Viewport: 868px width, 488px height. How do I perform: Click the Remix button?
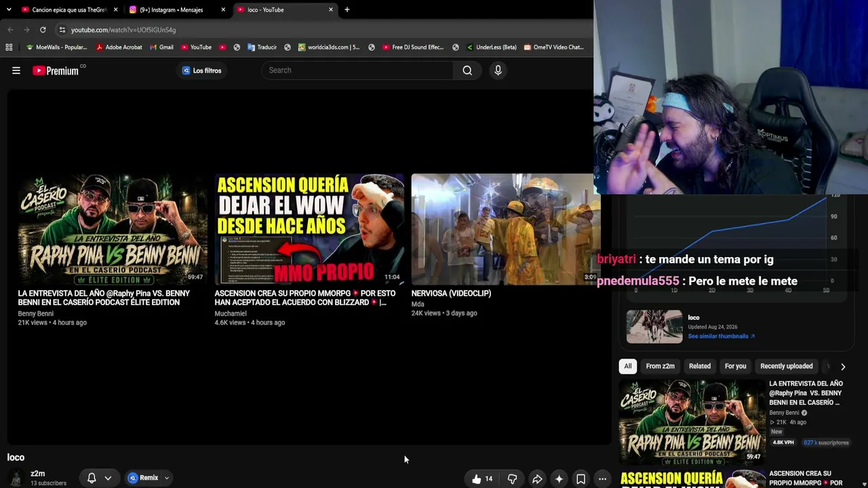pos(143,478)
